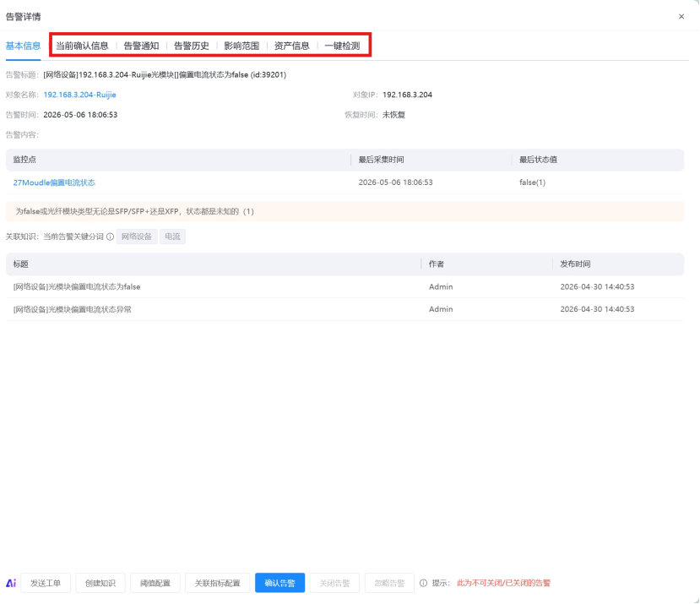Open knowledge article 光模块偏置电流状态异常
The width and height of the screenshot is (700, 604).
pyautogui.click(x=73, y=309)
